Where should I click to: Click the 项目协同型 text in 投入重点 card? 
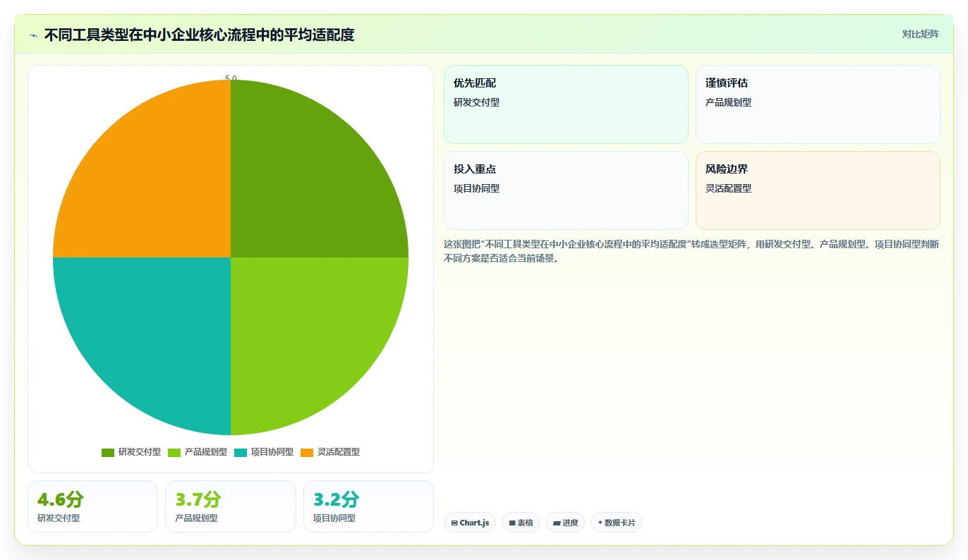coord(476,188)
